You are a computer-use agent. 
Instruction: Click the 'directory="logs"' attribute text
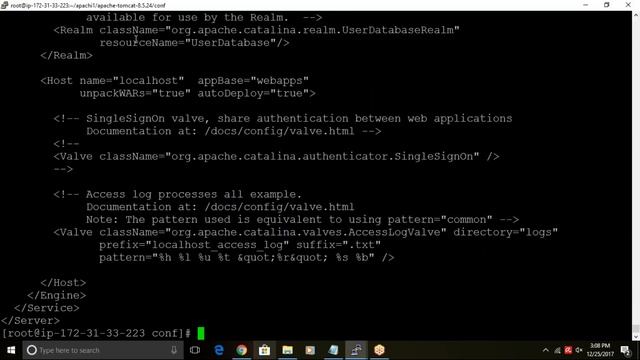(506, 232)
